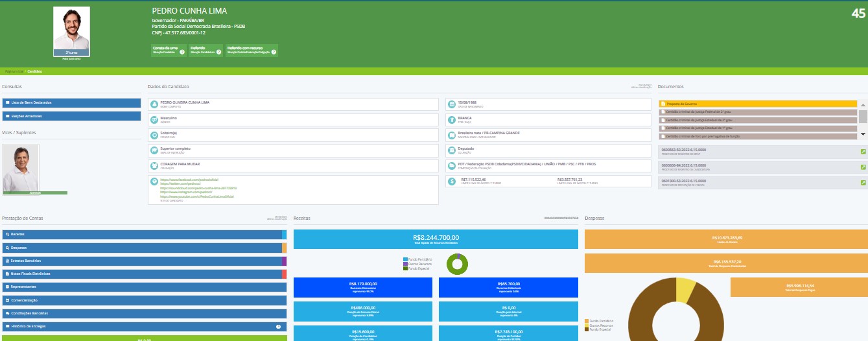
Task: Click help icon in Histórico de Entregas row
Action: [278, 327]
